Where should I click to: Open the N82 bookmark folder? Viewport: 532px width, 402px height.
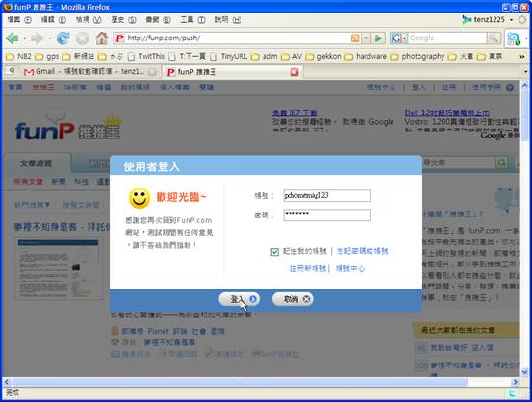(18, 57)
